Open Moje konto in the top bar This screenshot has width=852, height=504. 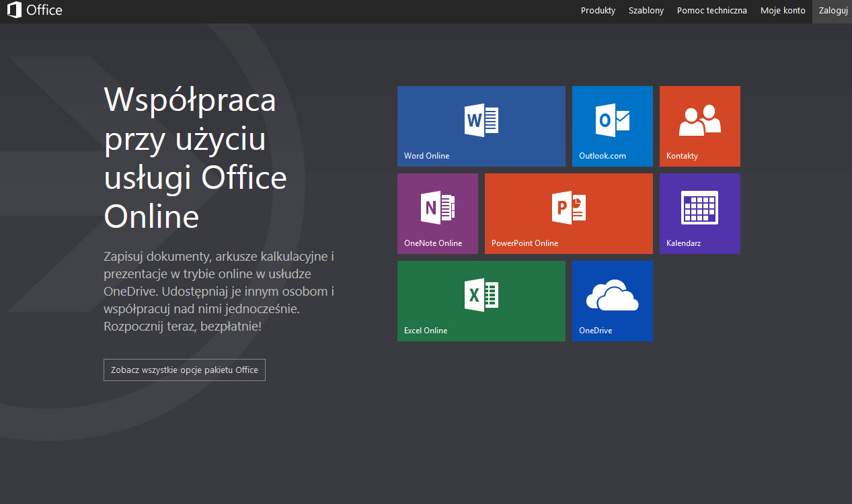[783, 11]
